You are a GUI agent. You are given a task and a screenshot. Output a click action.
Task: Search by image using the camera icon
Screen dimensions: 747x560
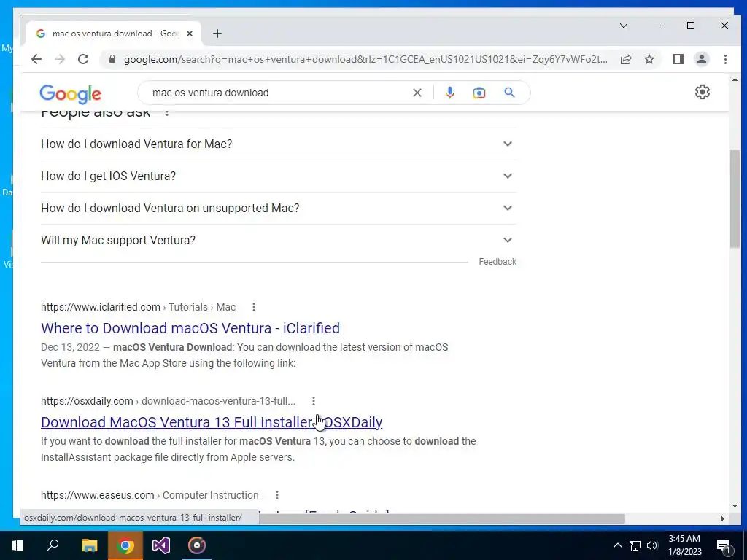[479, 93]
